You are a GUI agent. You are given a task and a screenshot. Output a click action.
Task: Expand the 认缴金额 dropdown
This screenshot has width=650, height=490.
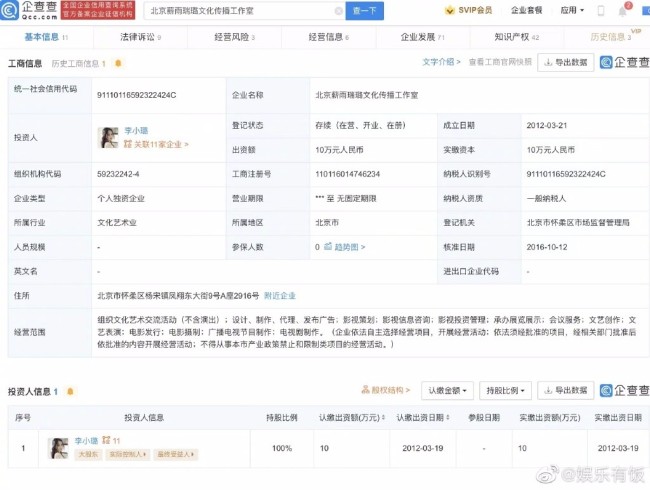point(447,391)
